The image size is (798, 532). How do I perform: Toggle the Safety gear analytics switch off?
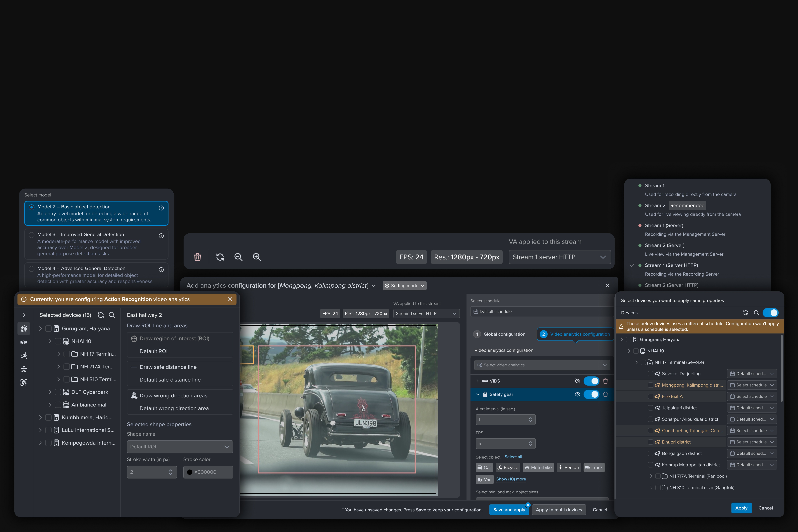[x=591, y=394]
